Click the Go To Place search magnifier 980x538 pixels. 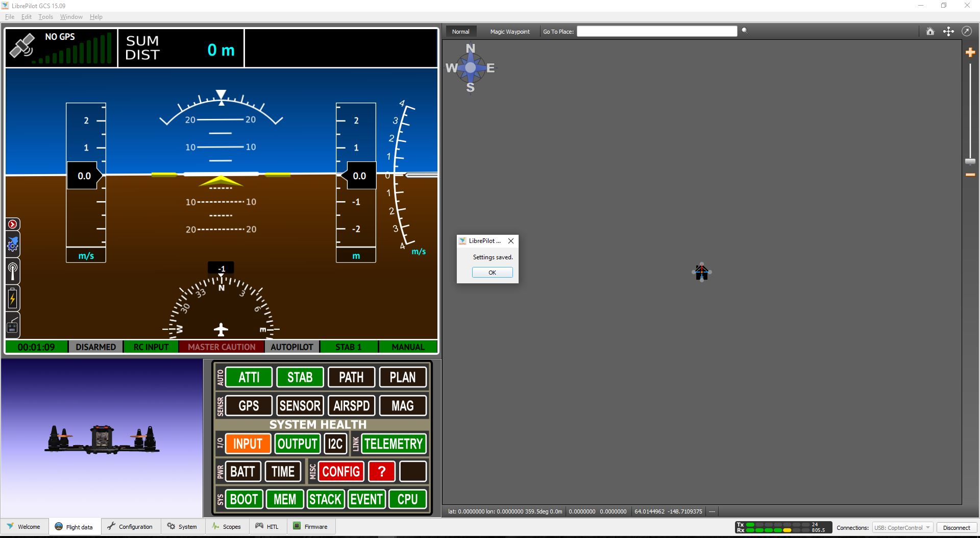(x=745, y=31)
